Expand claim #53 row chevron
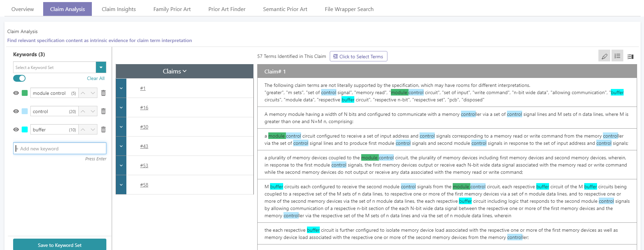Screen dimensions: 644x250 tap(121, 166)
